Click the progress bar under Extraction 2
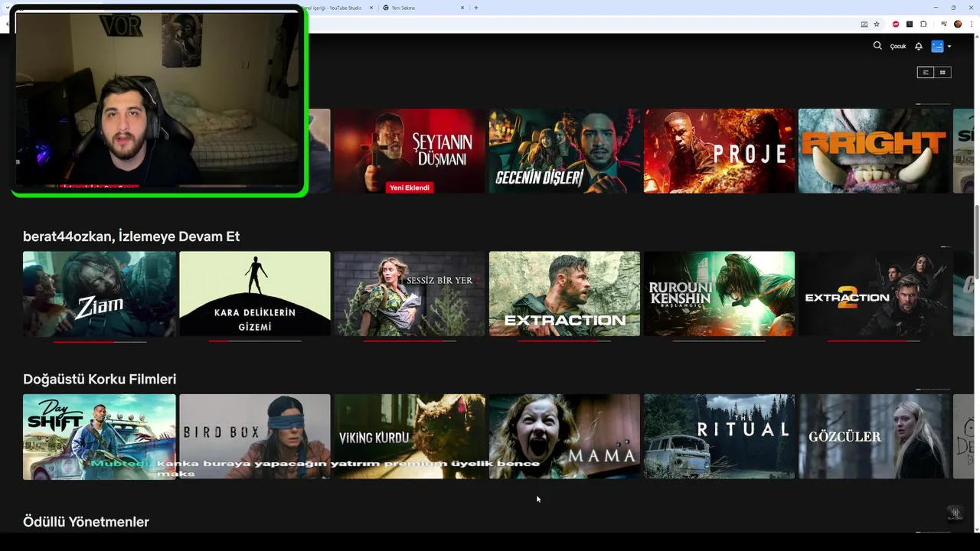The image size is (980, 551). [x=874, y=341]
